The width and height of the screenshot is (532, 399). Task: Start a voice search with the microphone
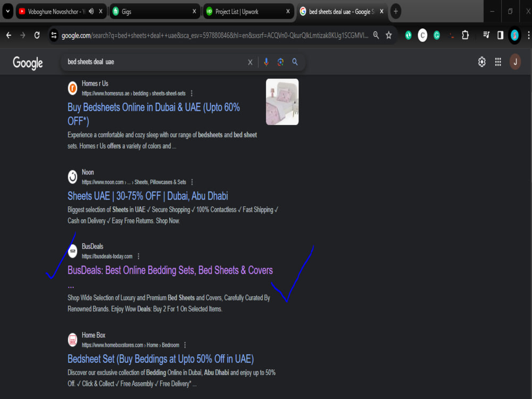[x=267, y=62]
